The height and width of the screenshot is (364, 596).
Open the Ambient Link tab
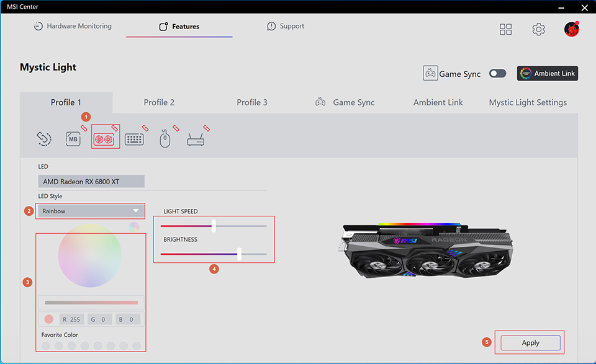coord(438,102)
